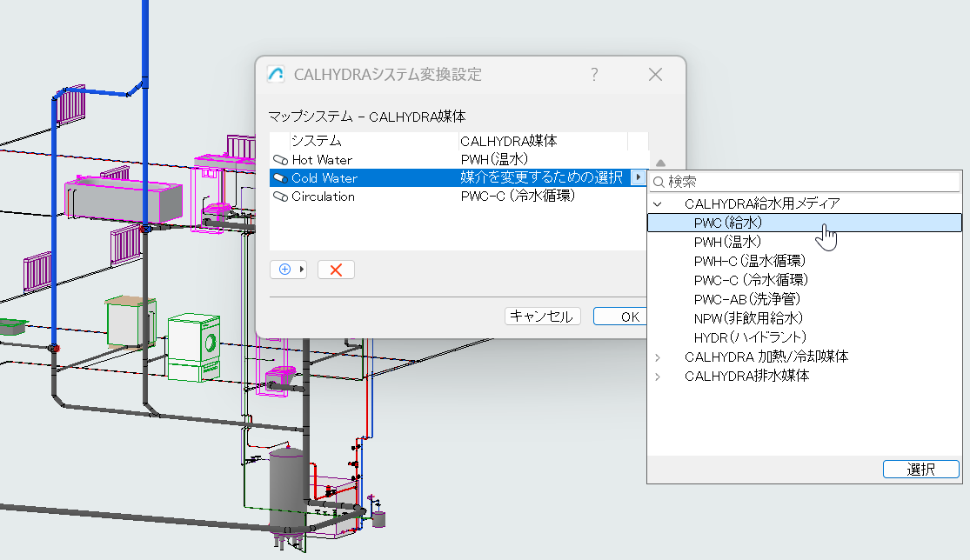Click the CALHYDRA 加熱/冷却媒体 group label
This screenshot has height=560, width=970.
766,357
